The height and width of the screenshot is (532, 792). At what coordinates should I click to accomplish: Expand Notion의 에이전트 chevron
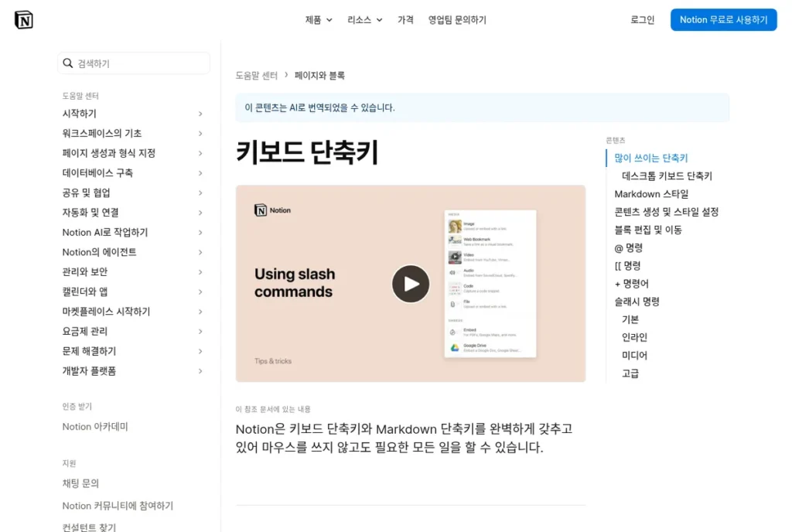(200, 252)
